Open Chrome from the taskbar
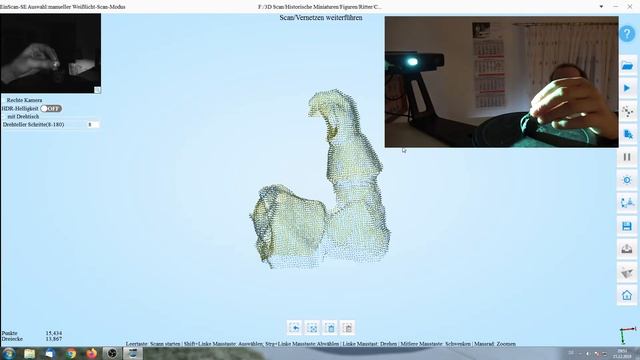This screenshot has width=640, height=360. tap(71, 353)
